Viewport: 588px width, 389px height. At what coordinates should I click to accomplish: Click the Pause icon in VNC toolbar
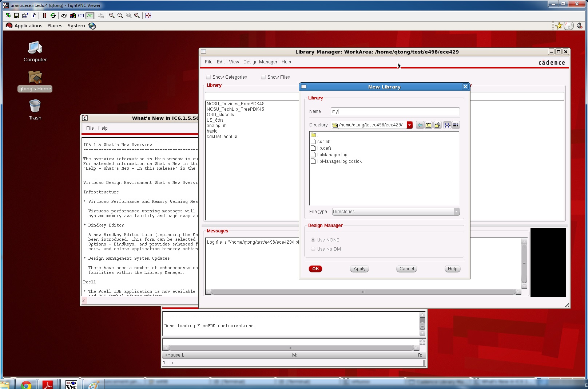point(45,16)
